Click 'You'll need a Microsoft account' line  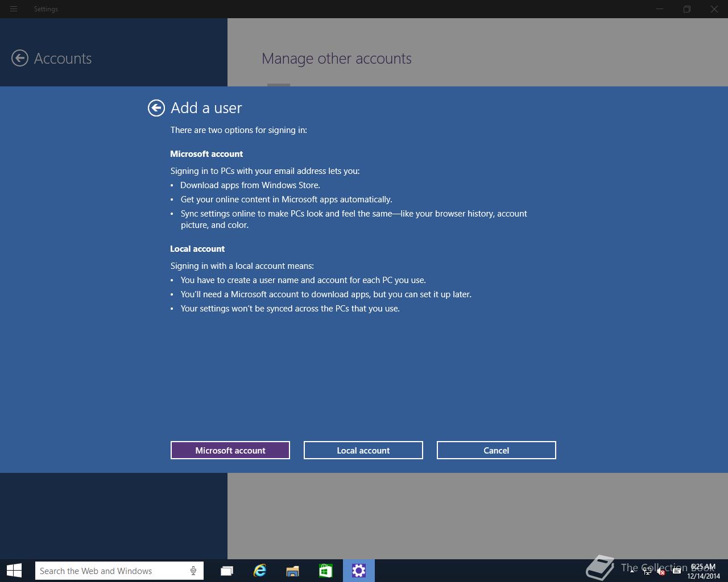coord(326,294)
